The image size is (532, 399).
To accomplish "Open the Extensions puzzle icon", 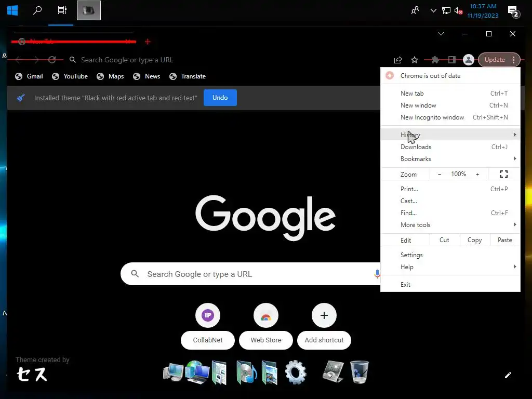I will tap(435, 60).
